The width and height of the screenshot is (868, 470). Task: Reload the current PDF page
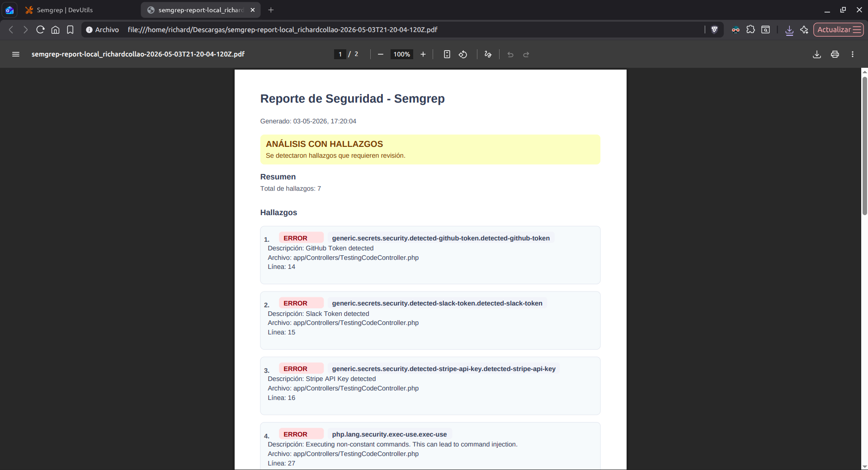[x=41, y=29]
